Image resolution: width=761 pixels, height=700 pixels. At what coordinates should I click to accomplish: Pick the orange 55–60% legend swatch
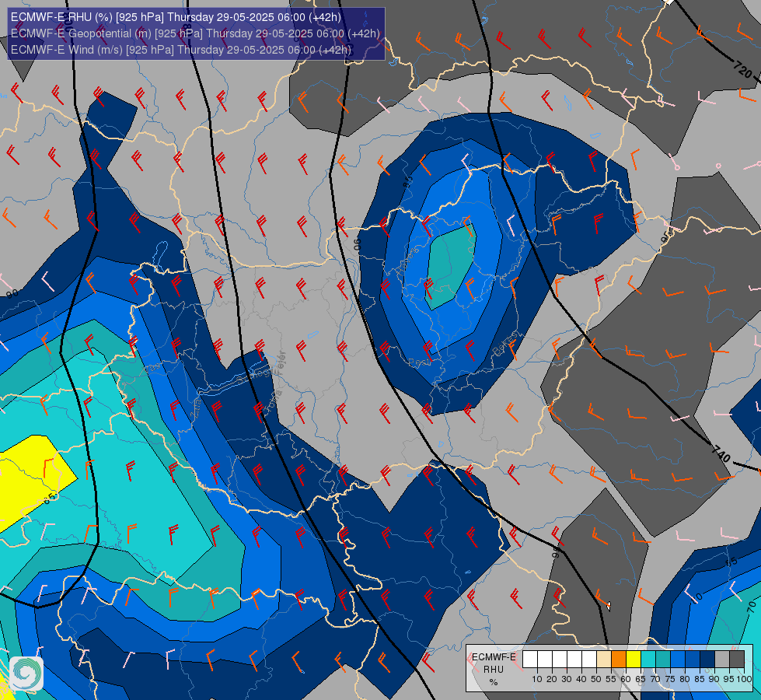pos(619,660)
